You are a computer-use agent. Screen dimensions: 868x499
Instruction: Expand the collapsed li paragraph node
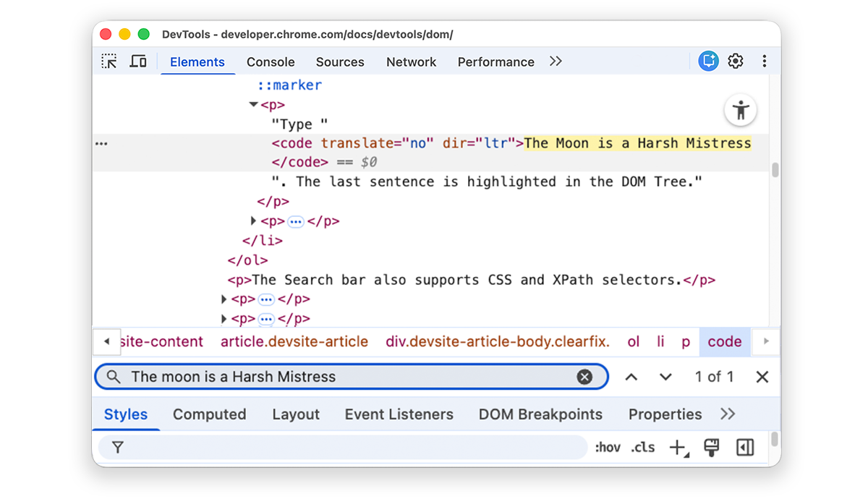(x=253, y=221)
